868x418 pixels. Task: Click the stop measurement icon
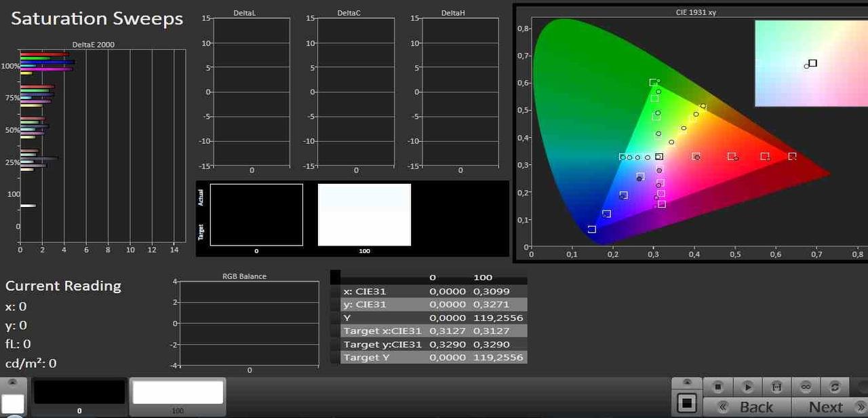point(718,387)
